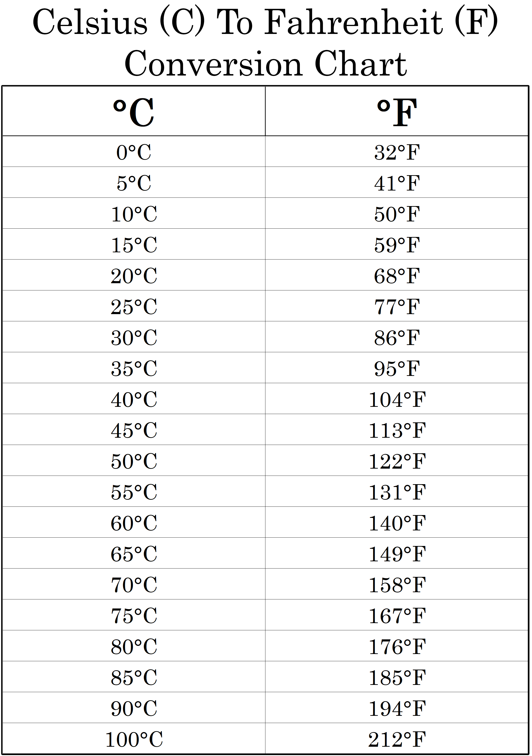Select the 20°C cell
This screenshot has height=756, width=532.
tap(134, 276)
